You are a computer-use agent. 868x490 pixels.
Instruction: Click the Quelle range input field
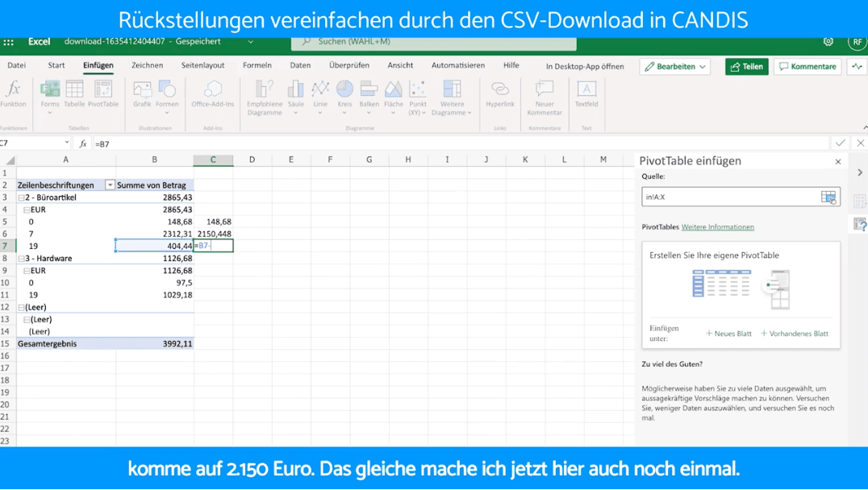coord(741,197)
